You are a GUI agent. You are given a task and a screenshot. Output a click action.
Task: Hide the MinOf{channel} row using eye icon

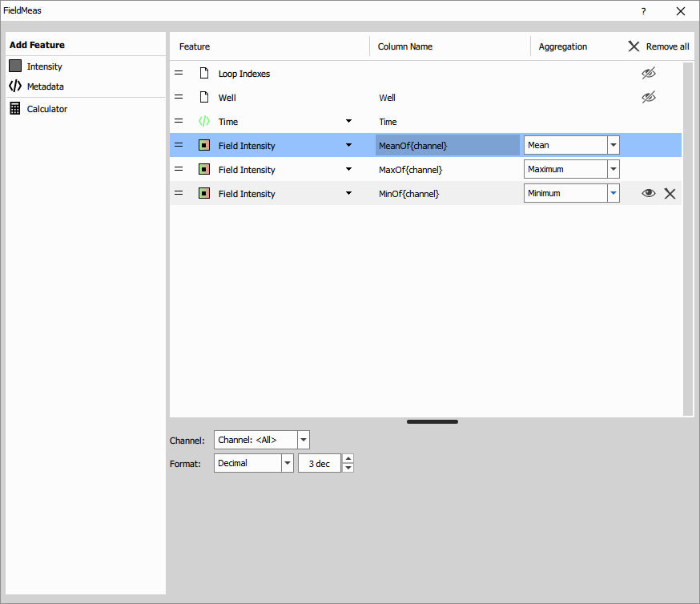649,193
